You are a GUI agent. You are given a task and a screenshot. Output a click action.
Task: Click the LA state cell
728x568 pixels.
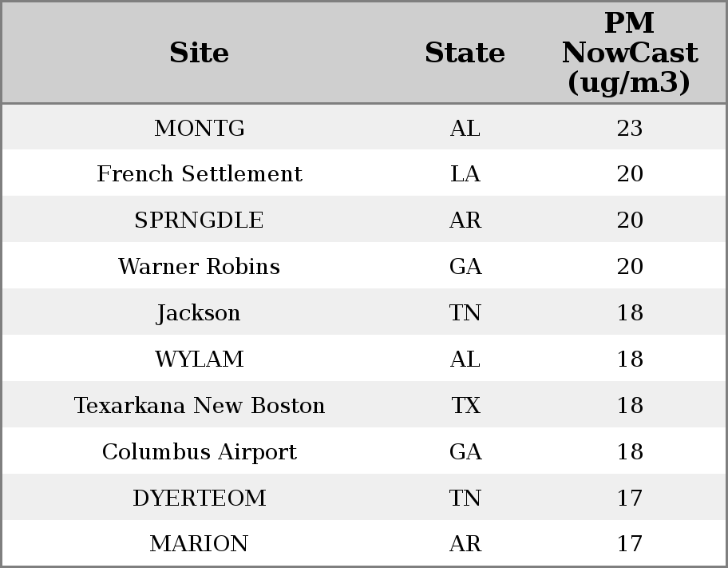point(465,174)
